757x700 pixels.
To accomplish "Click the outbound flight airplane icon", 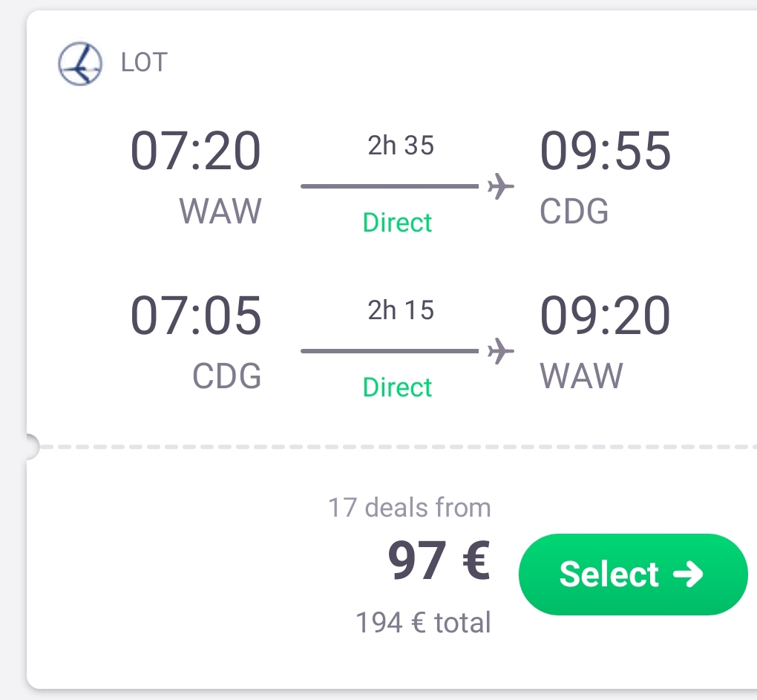I will pyautogui.click(x=501, y=186).
